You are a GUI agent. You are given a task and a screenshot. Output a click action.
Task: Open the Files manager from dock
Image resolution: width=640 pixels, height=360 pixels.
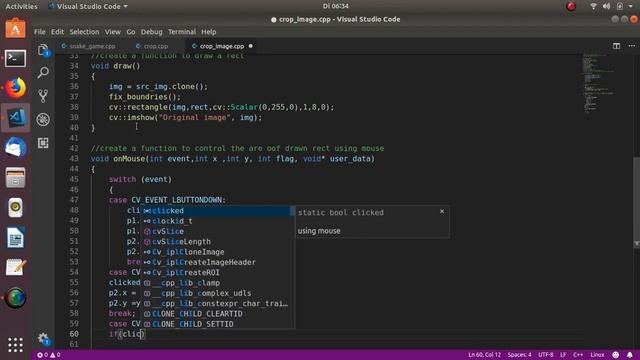point(16,178)
